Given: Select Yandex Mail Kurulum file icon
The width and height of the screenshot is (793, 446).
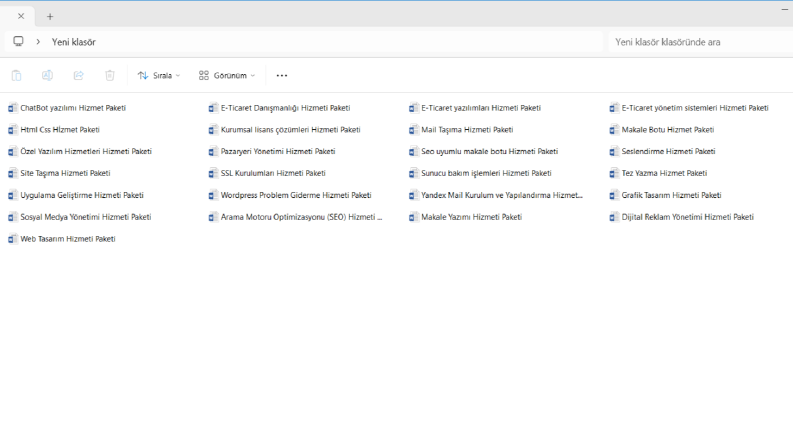Looking at the screenshot, I should [x=414, y=195].
